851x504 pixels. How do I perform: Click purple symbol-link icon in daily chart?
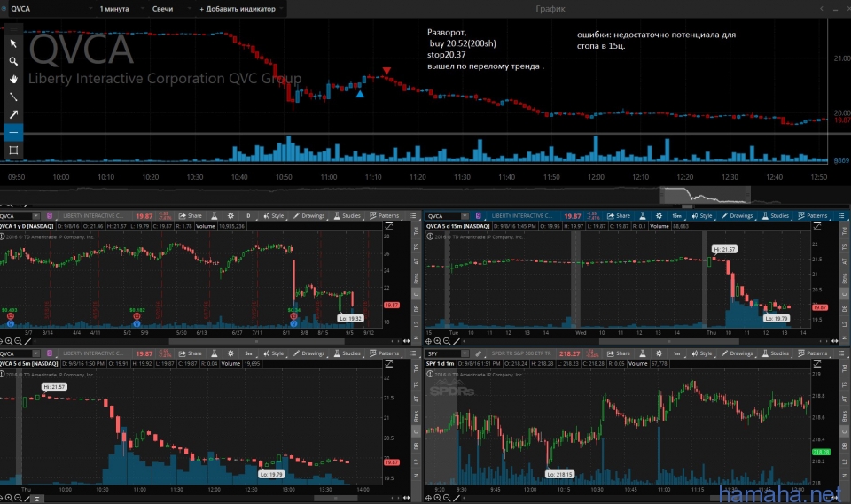[50, 216]
